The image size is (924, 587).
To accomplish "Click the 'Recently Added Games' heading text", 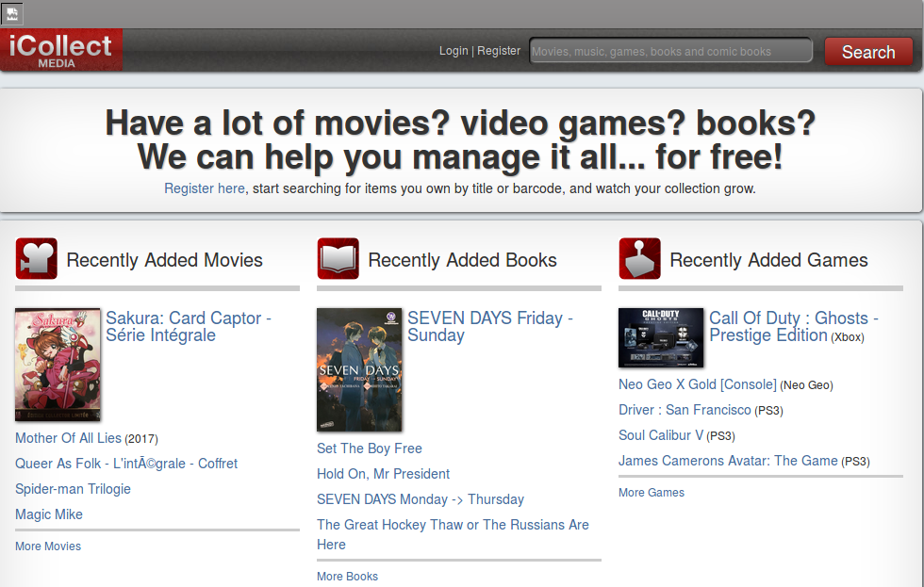I will tap(769, 260).
